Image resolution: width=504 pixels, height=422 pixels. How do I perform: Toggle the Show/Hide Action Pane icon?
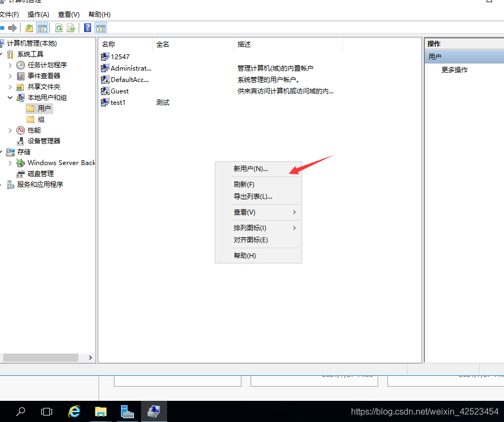point(101,28)
